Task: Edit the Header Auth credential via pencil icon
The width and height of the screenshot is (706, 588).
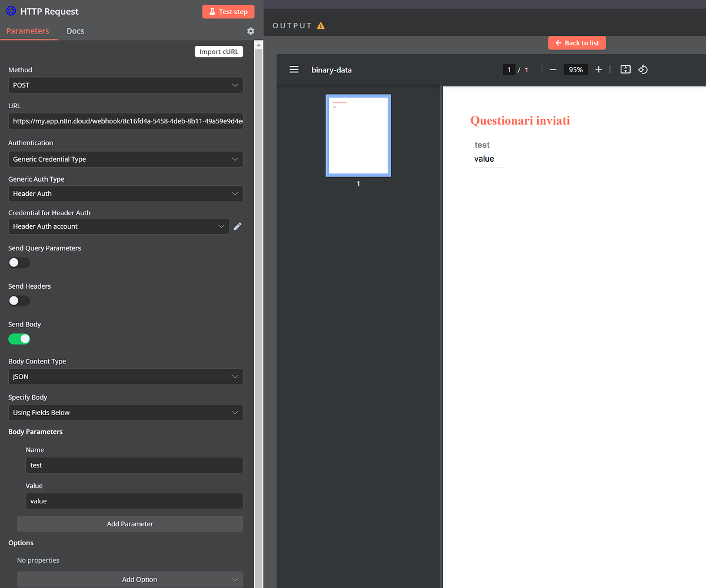Action: click(x=238, y=226)
